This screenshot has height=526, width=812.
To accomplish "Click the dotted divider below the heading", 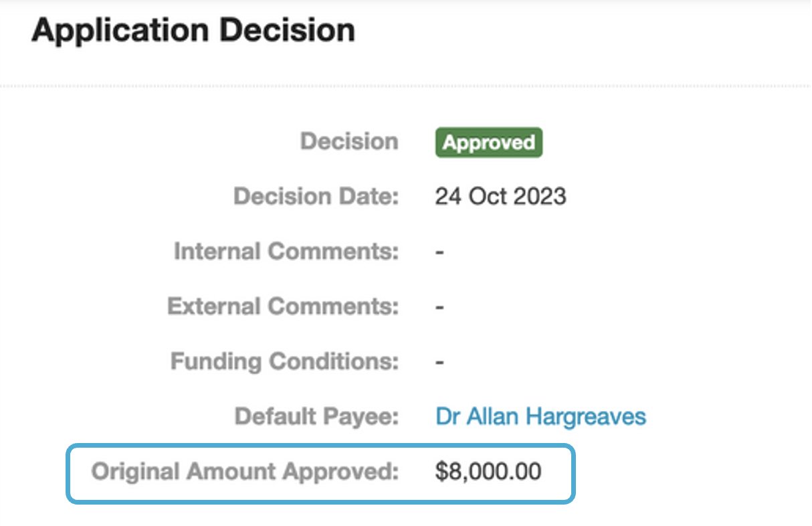I will point(405,86).
